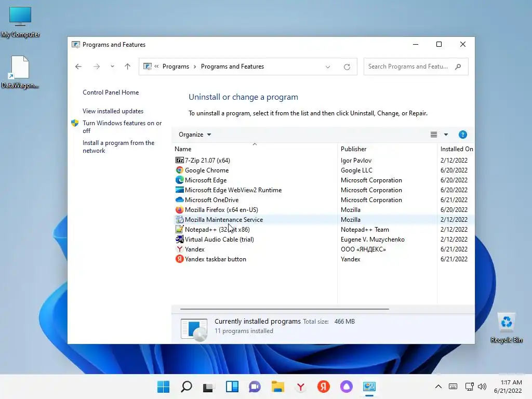
Task: Open the recent locations dropdown arrow
Action: 112,66
